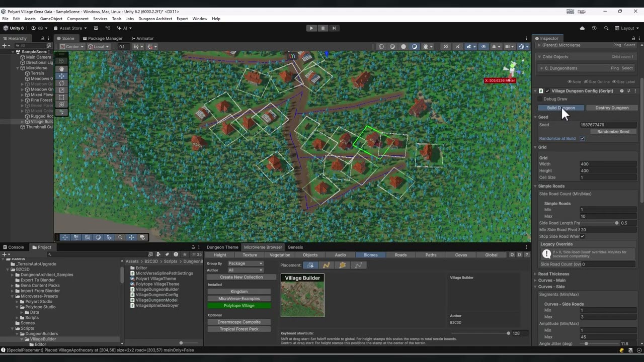644x362 pixels.
Task: Select the Move tool in Scene overlay
Action: (61, 76)
